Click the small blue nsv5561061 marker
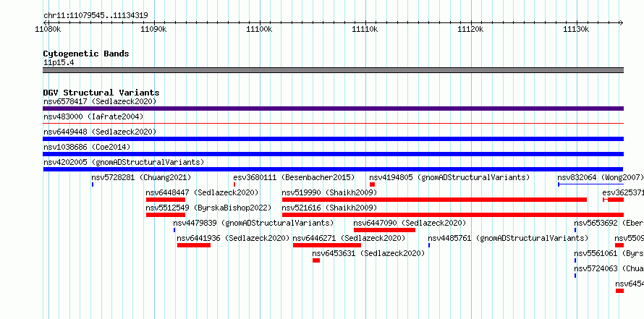 tap(575, 260)
